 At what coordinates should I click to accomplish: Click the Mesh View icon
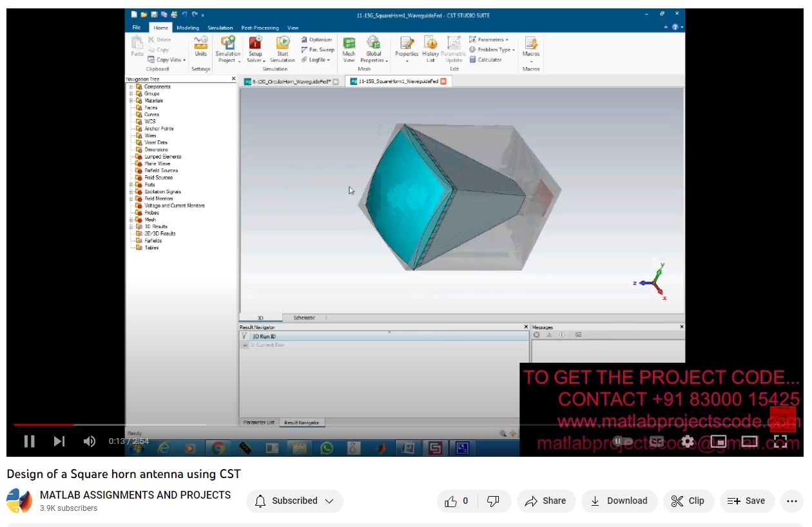[x=349, y=43]
